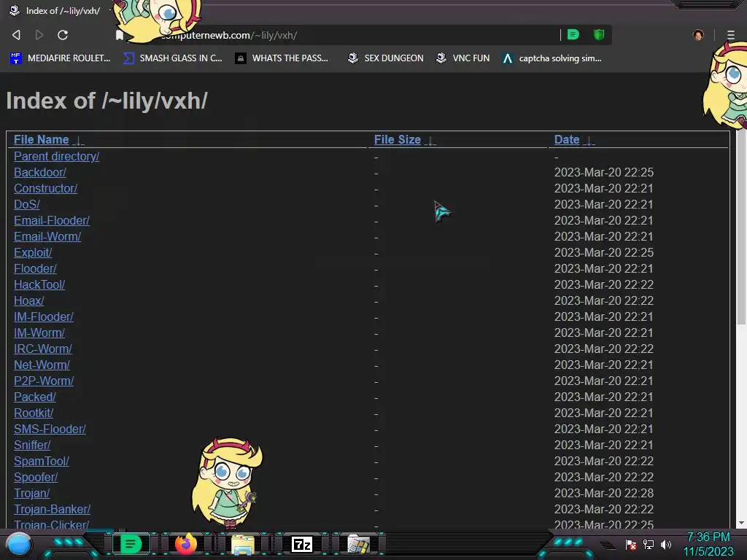747x560 pixels.
Task: Open the Hoax/ folder link
Action: (28, 300)
